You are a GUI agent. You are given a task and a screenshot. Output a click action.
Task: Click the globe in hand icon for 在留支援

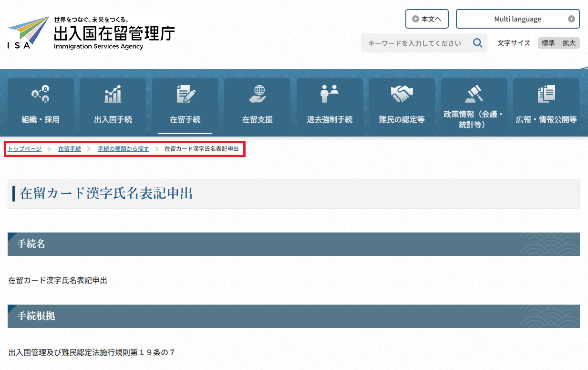pos(258,94)
